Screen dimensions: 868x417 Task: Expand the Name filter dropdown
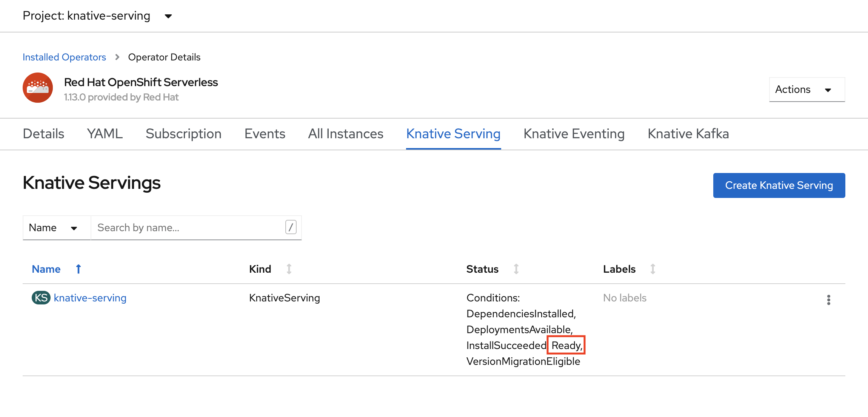[x=54, y=228]
